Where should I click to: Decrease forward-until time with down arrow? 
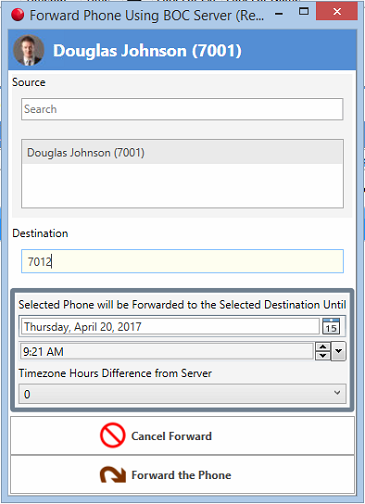tap(322, 355)
